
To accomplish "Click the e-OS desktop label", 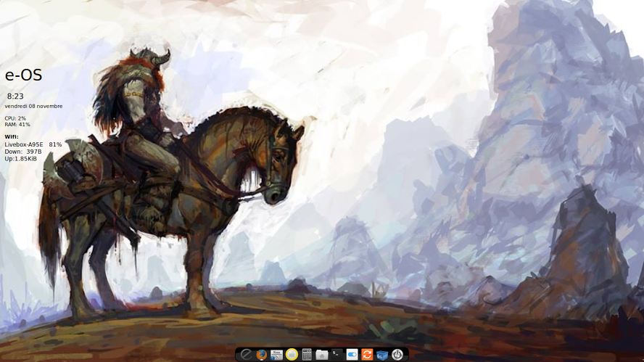I will click(x=23, y=75).
